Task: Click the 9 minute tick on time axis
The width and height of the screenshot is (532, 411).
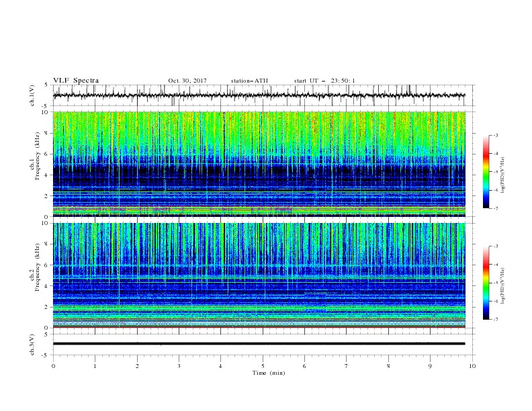Action: coord(430,366)
